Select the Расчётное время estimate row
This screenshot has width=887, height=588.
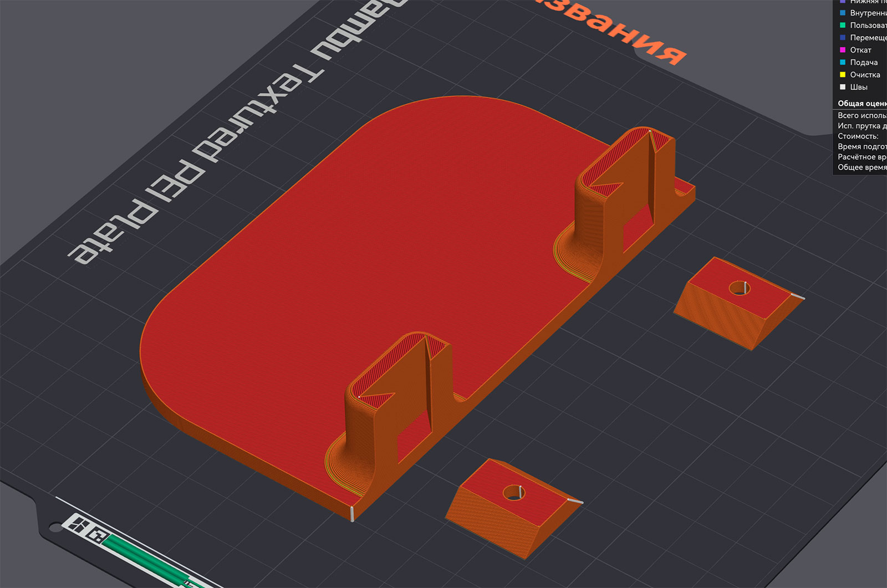(x=862, y=157)
